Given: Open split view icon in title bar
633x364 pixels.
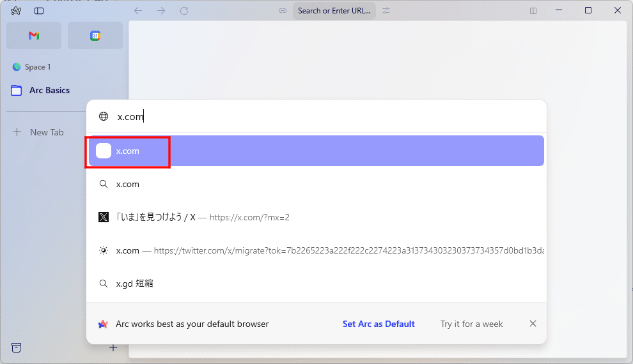Looking at the screenshot, I should tap(533, 11).
